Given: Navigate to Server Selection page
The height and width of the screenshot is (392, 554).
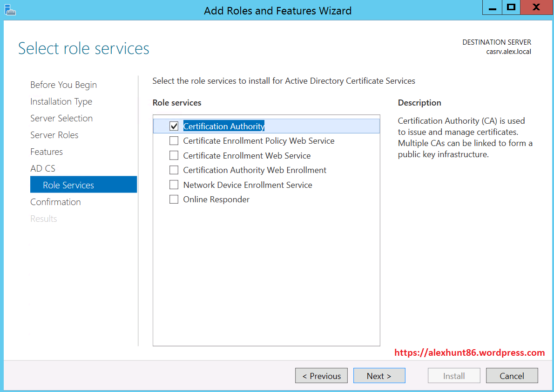Looking at the screenshot, I should [61, 118].
